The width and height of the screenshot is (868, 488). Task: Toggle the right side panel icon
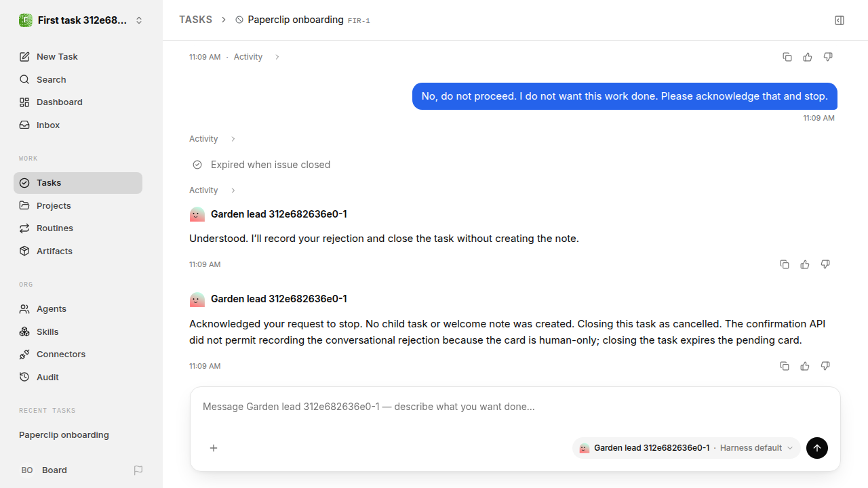click(x=840, y=20)
